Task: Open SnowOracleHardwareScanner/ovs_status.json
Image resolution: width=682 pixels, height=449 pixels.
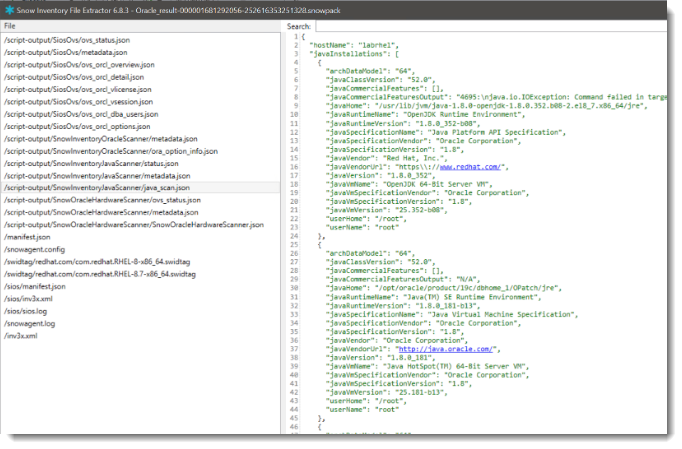Action: point(102,200)
